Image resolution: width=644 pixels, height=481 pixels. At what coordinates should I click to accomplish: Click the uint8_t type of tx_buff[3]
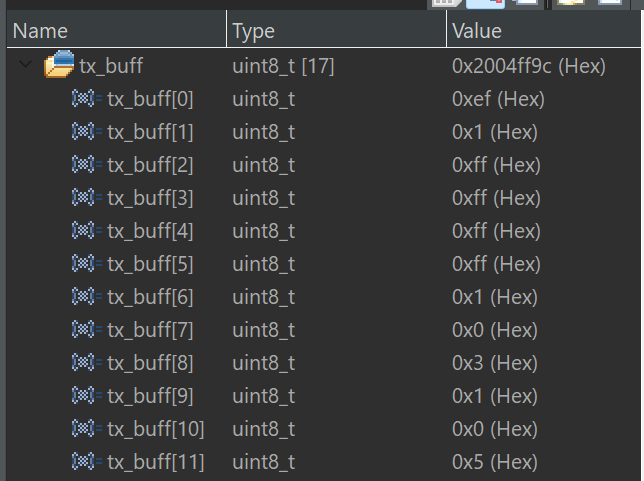[264, 198]
